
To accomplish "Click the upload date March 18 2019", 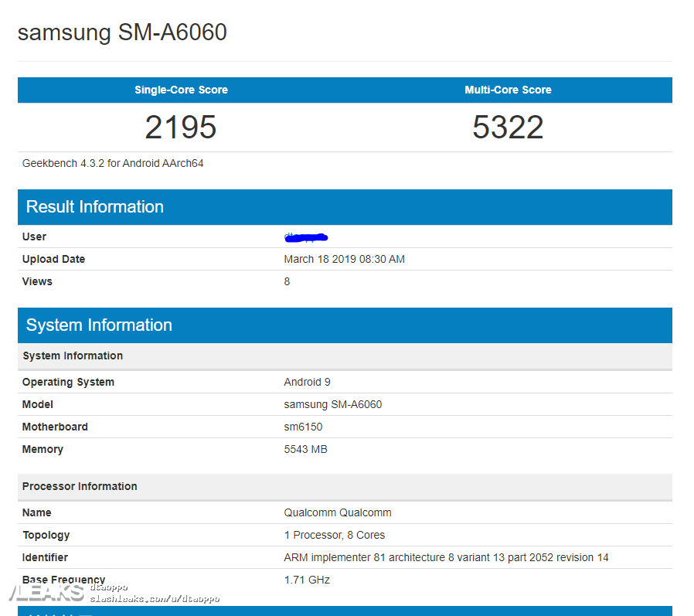I will [344, 259].
